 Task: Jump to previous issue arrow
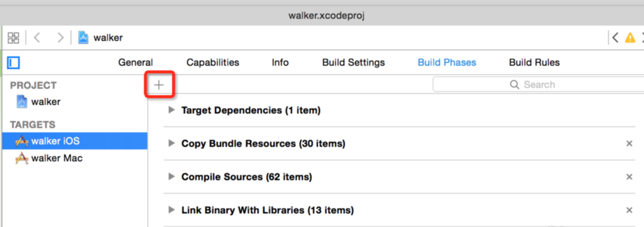[x=615, y=38]
